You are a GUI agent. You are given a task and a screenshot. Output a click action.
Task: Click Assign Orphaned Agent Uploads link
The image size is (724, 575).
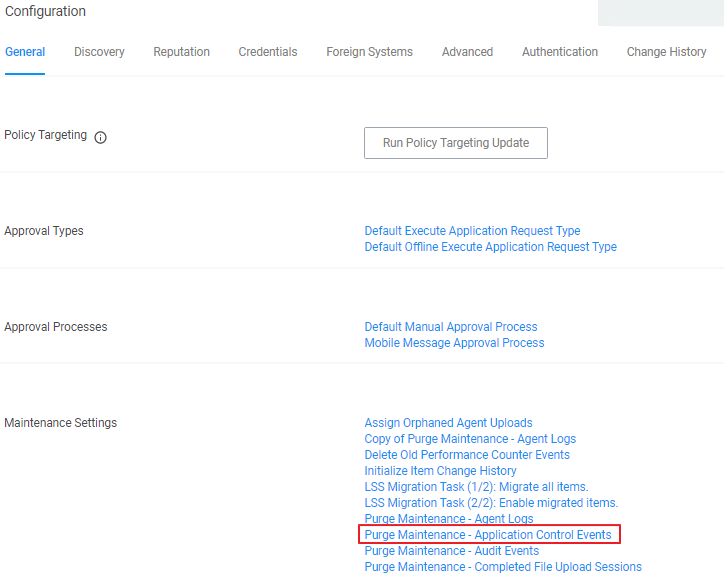[x=448, y=423]
